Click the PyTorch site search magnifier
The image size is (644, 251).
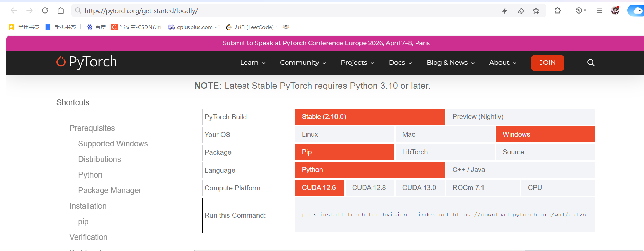(x=591, y=63)
